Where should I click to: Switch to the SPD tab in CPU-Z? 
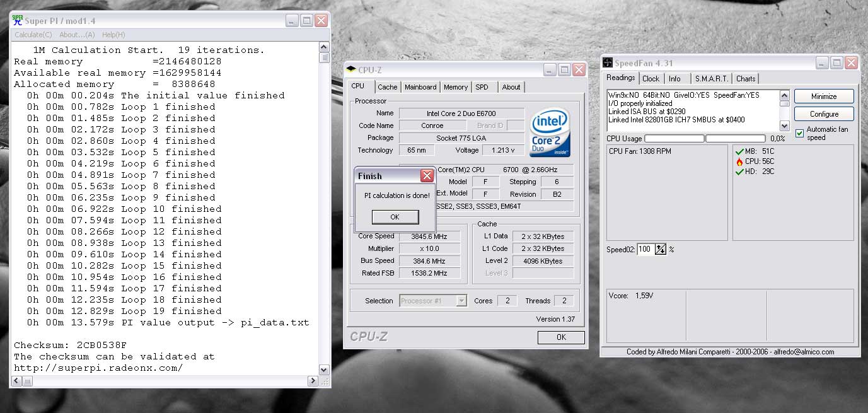(x=482, y=87)
